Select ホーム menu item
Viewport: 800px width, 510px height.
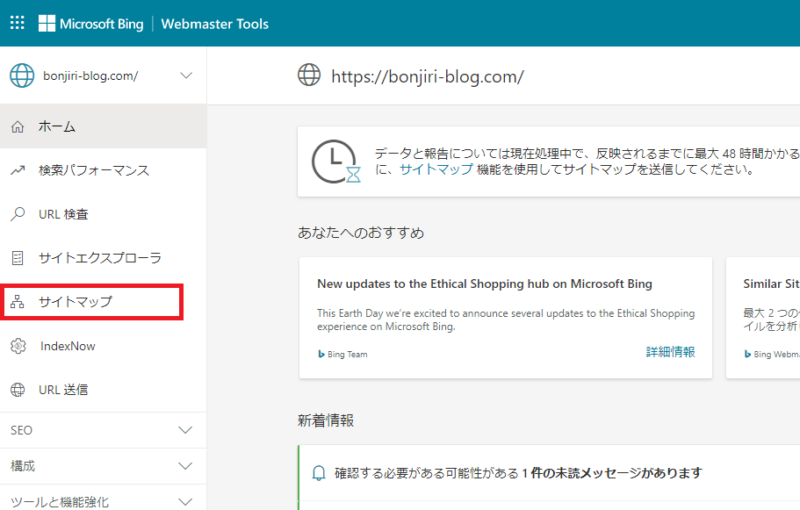coord(103,126)
